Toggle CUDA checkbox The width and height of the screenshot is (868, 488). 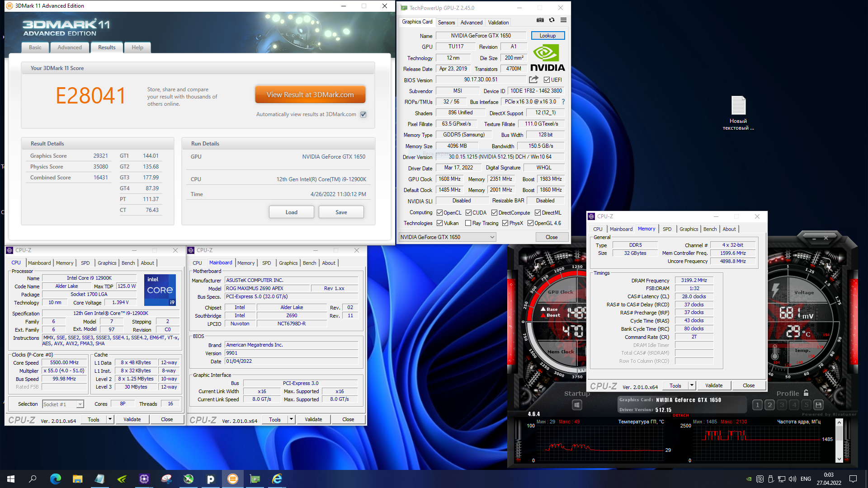point(468,213)
